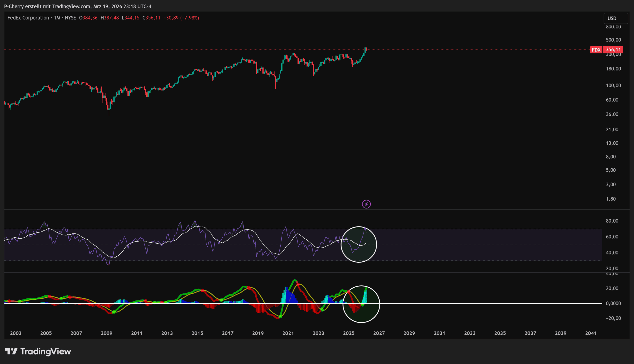Image resolution: width=634 pixels, height=364 pixels.
Task: Click the TradingView logo at bottom left
Action: [38, 351]
